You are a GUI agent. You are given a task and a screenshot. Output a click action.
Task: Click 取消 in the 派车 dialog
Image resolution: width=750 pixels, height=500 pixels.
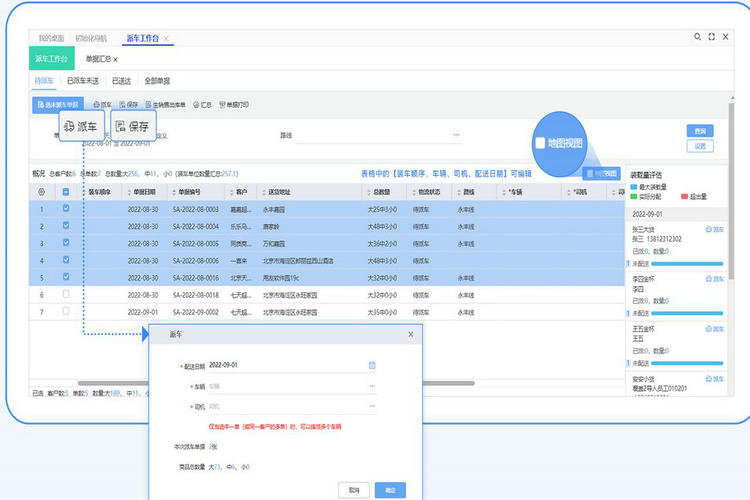coord(354,490)
